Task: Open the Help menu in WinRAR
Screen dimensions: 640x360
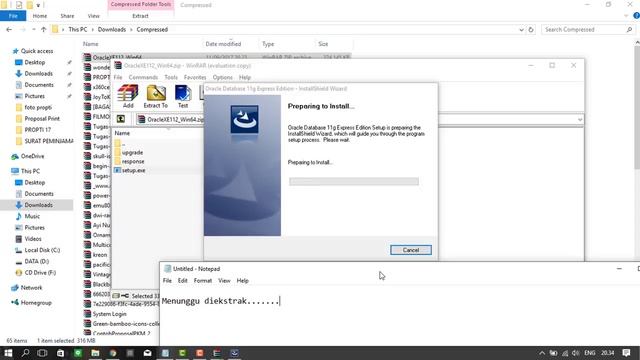Action: pyautogui.click(x=245, y=77)
